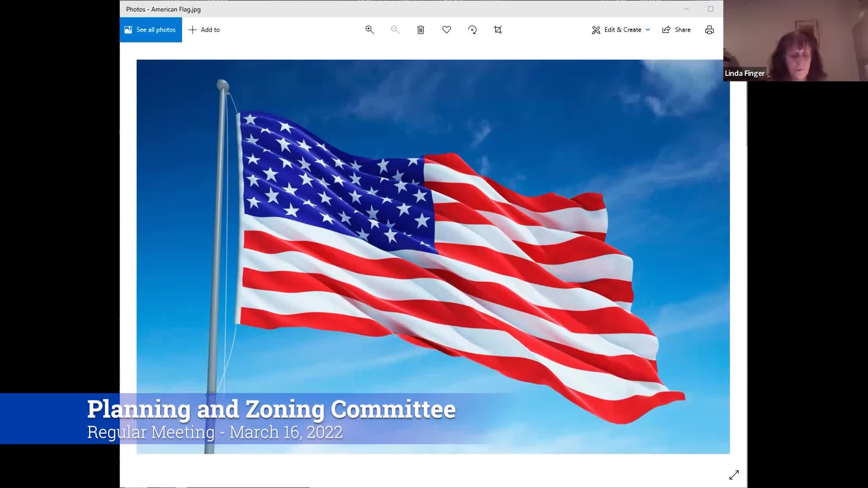Viewport: 868px width, 488px height.
Task: Click the Edit & Create scissors icon
Action: click(x=596, y=29)
